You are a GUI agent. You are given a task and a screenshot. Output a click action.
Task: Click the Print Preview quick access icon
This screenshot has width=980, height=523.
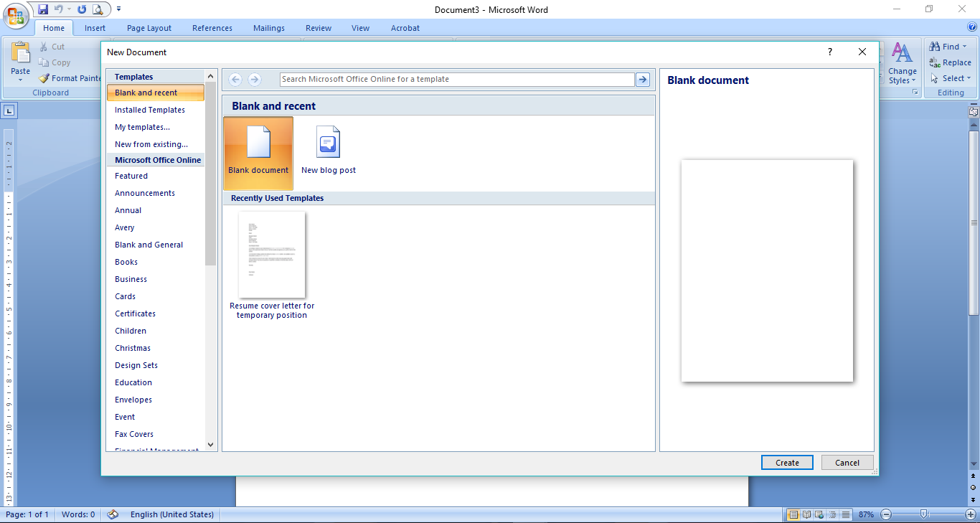click(97, 9)
